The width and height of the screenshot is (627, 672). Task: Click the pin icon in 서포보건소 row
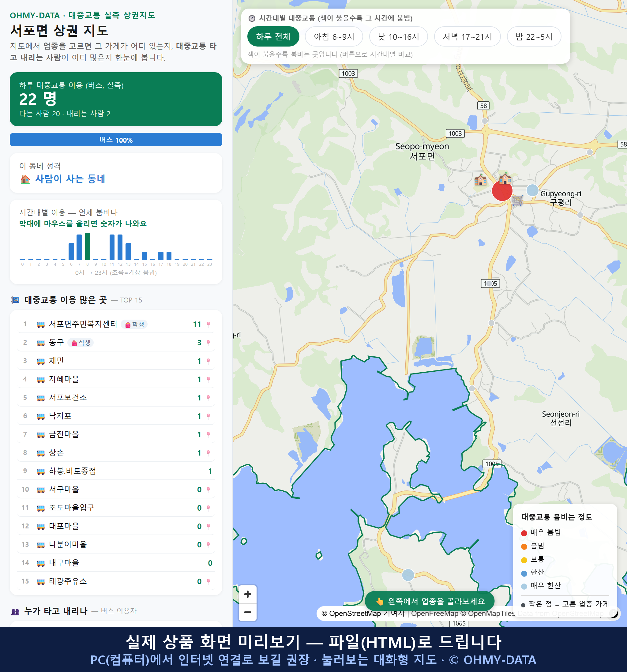point(208,398)
